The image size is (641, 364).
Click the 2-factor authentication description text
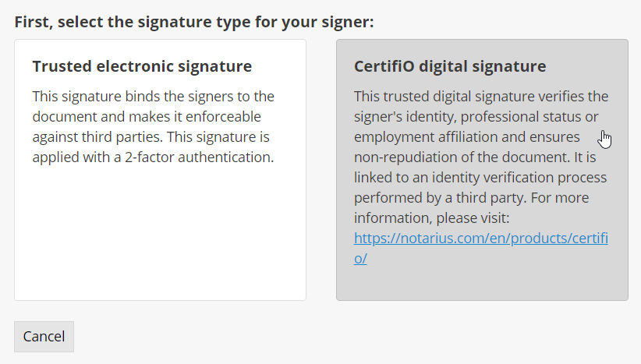[x=153, y=157]
